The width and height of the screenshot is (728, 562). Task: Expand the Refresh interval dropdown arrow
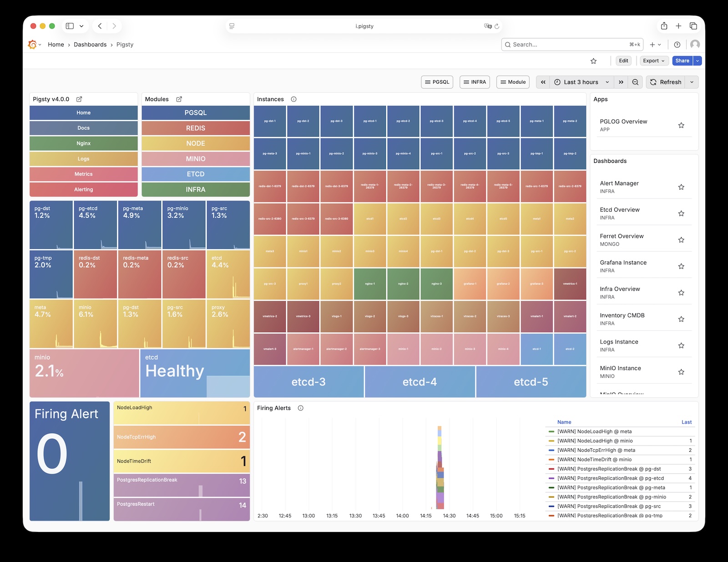692,82
